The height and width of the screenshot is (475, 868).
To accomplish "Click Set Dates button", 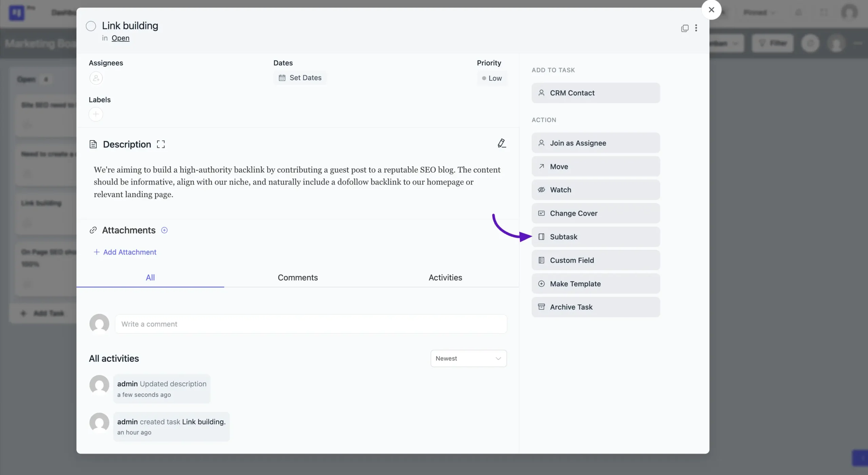I will (x=300, y=78).
